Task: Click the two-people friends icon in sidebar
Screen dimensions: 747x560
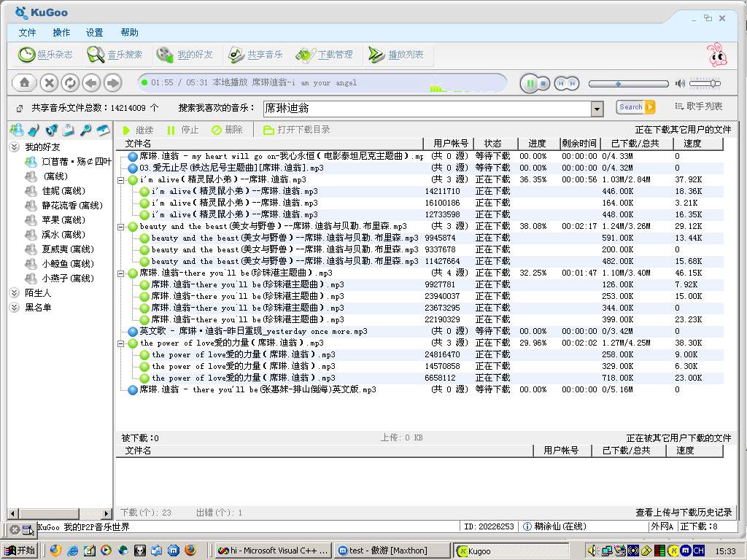Action: 17,130
